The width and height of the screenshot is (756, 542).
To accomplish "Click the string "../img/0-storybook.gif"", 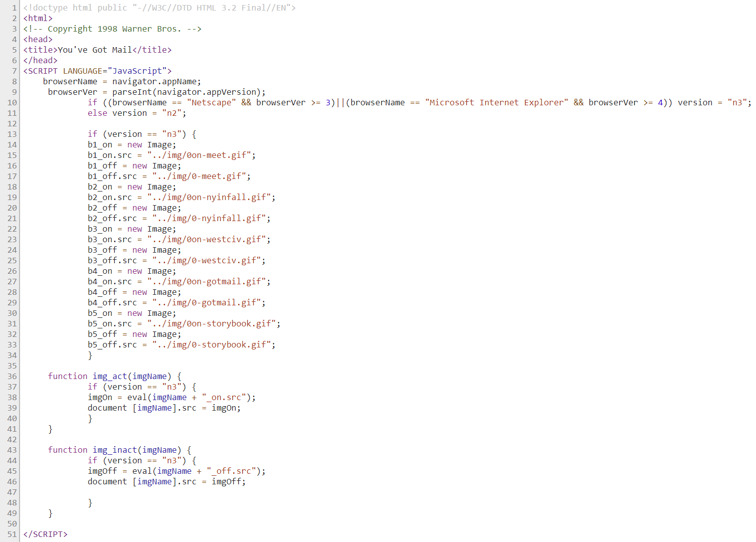I will click(212, 344).
